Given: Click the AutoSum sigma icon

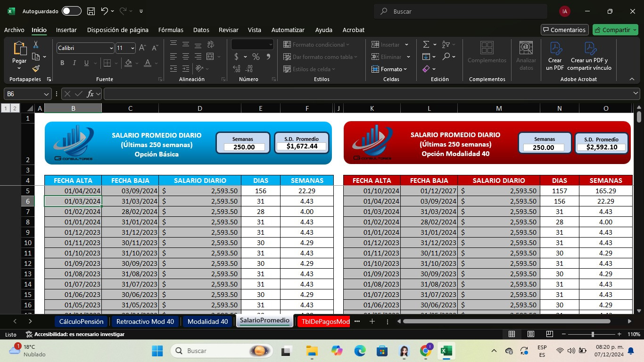Looking at the screenshot, I should tap(426, 44).
